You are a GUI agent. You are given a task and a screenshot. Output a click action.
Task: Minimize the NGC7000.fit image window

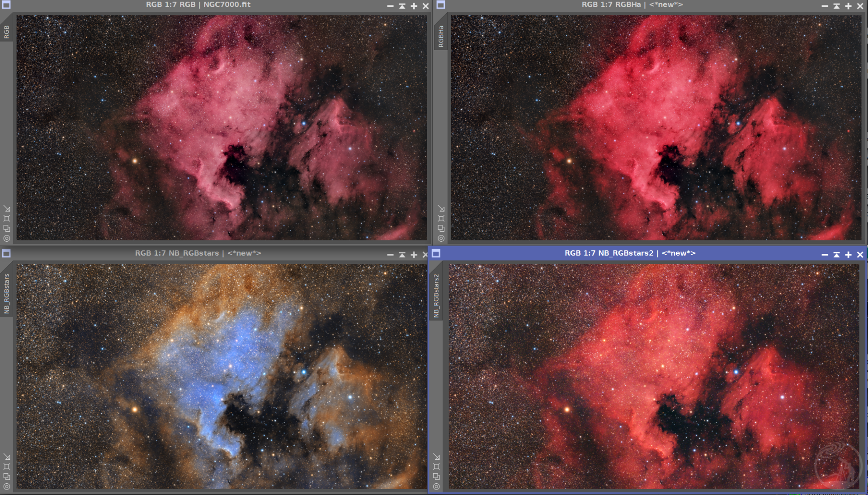pos(390,6)
